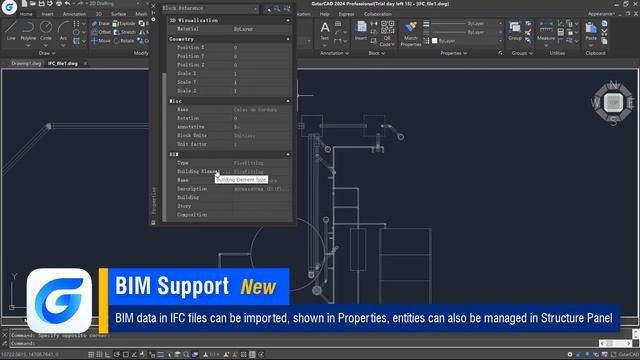Open the Home ribbon tab
Screen dimensions: 640x360
pyautogui.click(x=26, y=14)
